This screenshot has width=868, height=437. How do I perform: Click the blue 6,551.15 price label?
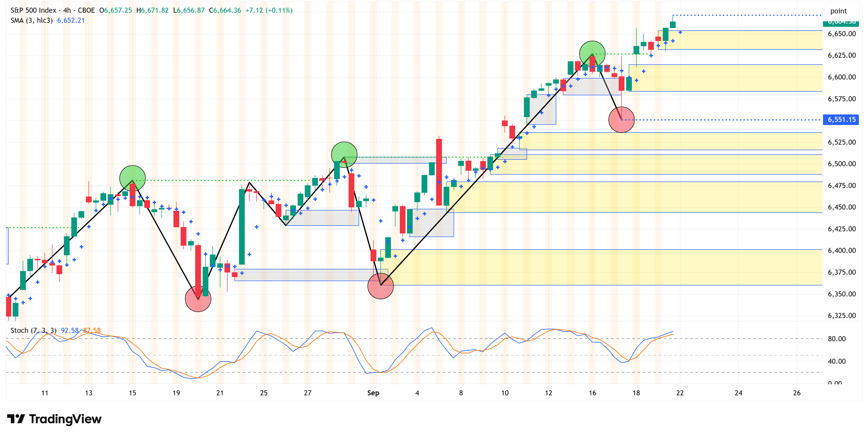pos(841,120)
